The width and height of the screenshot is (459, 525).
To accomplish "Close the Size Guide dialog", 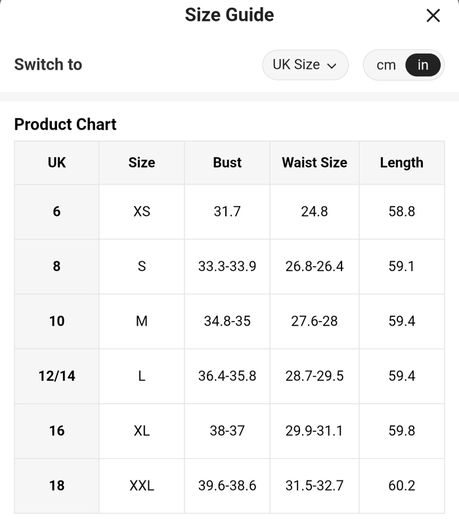I will point(433,15).
